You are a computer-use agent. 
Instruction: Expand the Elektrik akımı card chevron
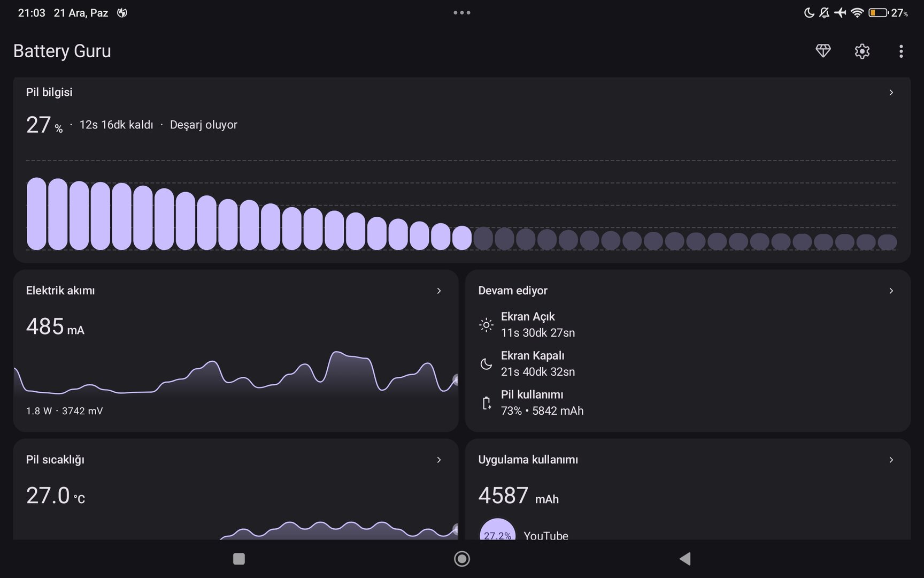tap(438, 291)
